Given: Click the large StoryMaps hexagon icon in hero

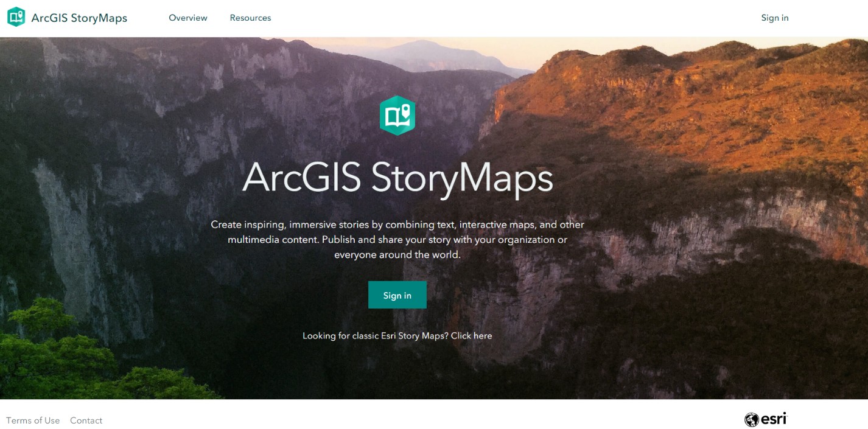Looking at the screenshot, I should (397, 115).
